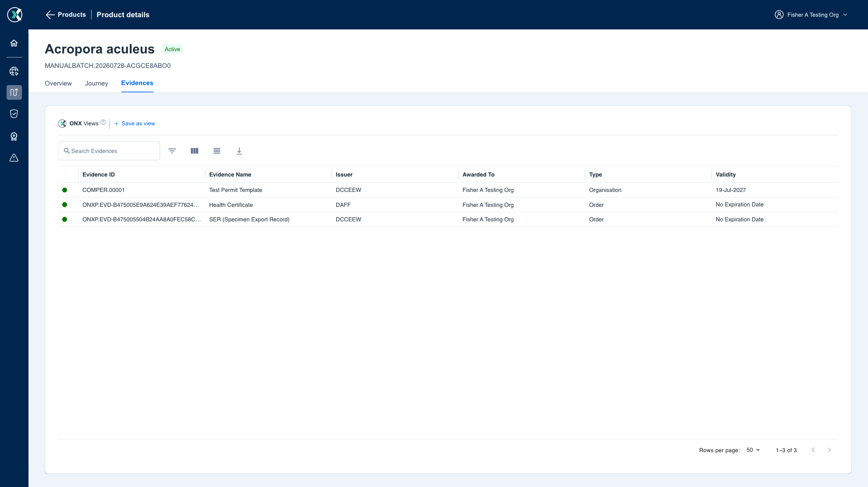Select the Evidences tab
Viewport: 868px width, 487px height.
[137, 83]
